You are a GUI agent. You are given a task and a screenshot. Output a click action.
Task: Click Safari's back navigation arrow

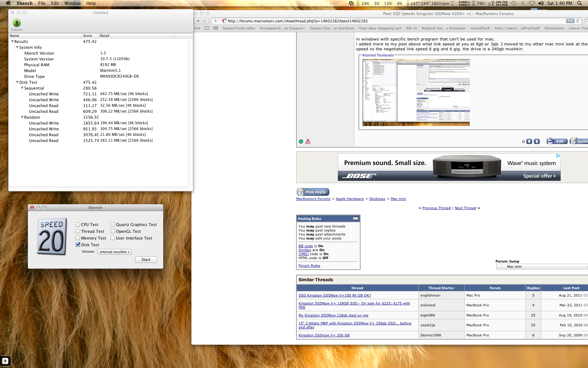pos(198,21)
